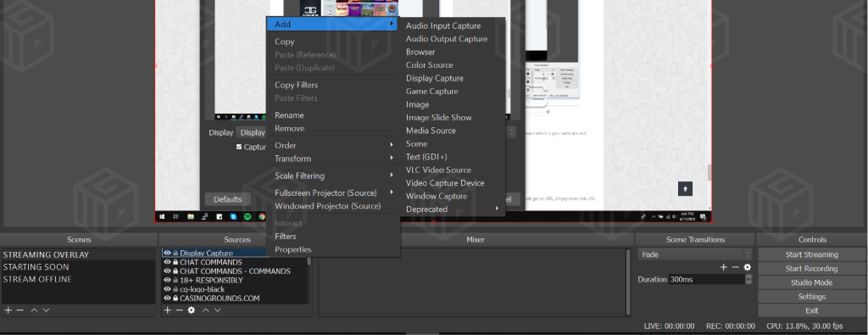Toggle lock on CHAT COMMANDS - COMMANDS source

pos(175,271)
